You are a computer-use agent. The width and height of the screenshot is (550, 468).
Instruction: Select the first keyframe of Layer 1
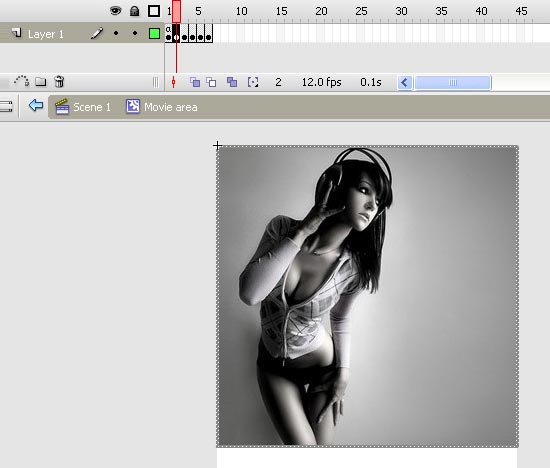(x=169, y=34)
